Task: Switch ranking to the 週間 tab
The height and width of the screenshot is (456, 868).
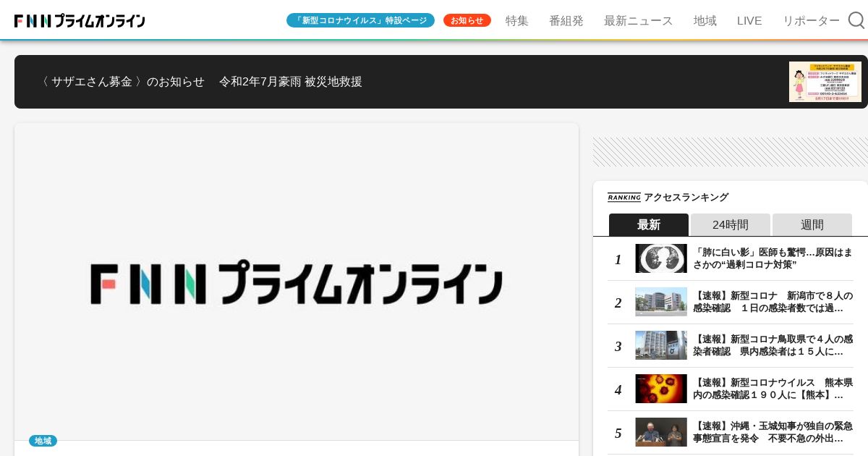Action: coord(812,224)
